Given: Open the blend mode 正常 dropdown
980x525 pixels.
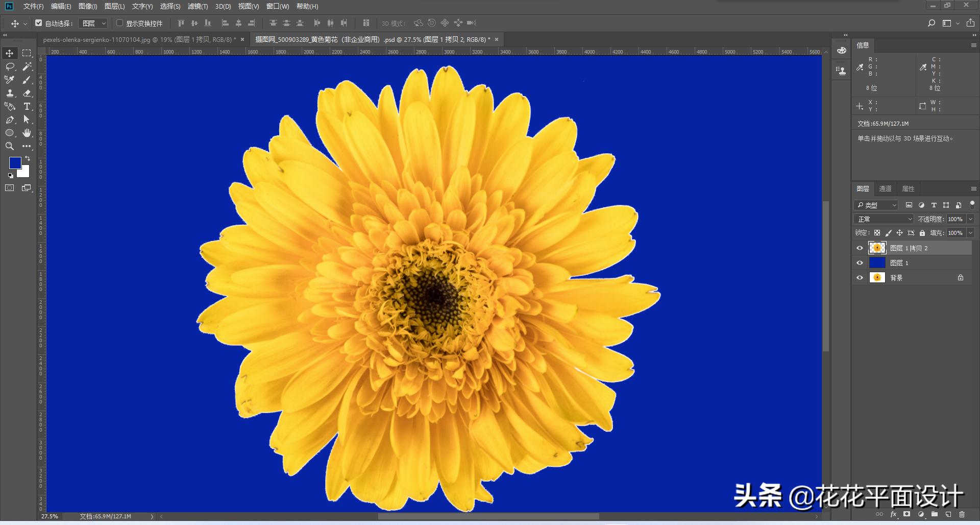Looking at the screenshot, I should point(884,219).
